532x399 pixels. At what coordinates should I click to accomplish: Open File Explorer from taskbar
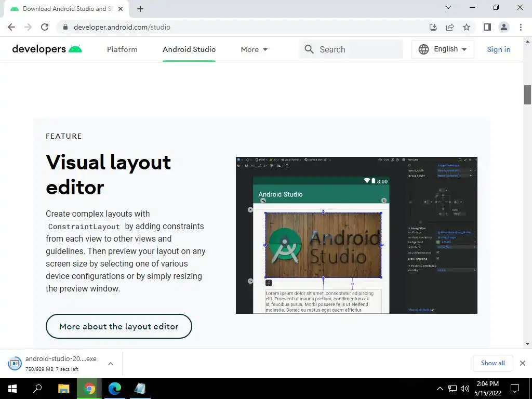(63, 389)
